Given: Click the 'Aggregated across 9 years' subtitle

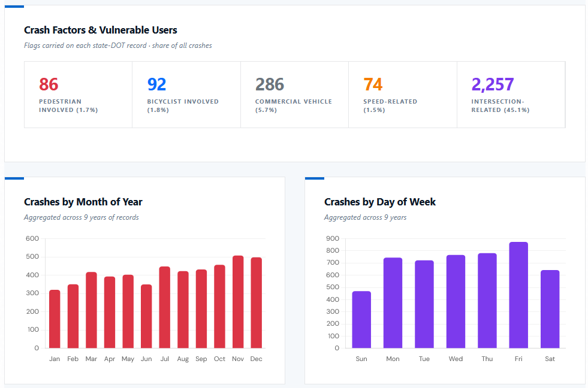Looking at the screenshot, I should (x=365, y=217).
